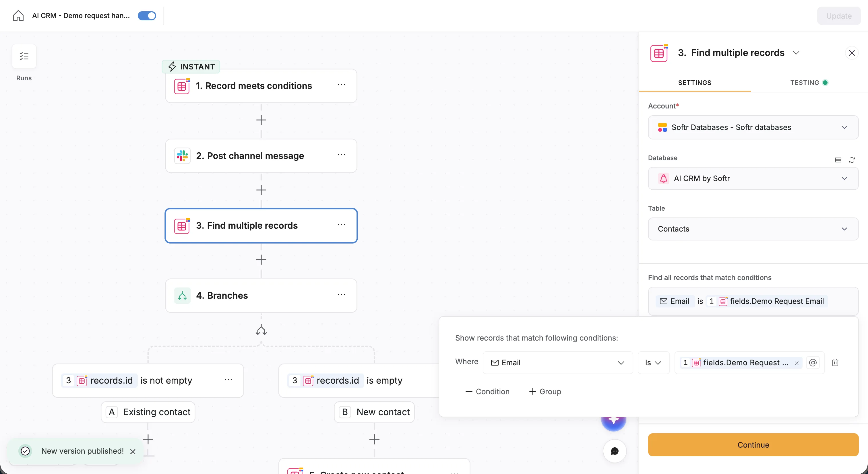
Task: Refresh the database list
Action: 852,160
